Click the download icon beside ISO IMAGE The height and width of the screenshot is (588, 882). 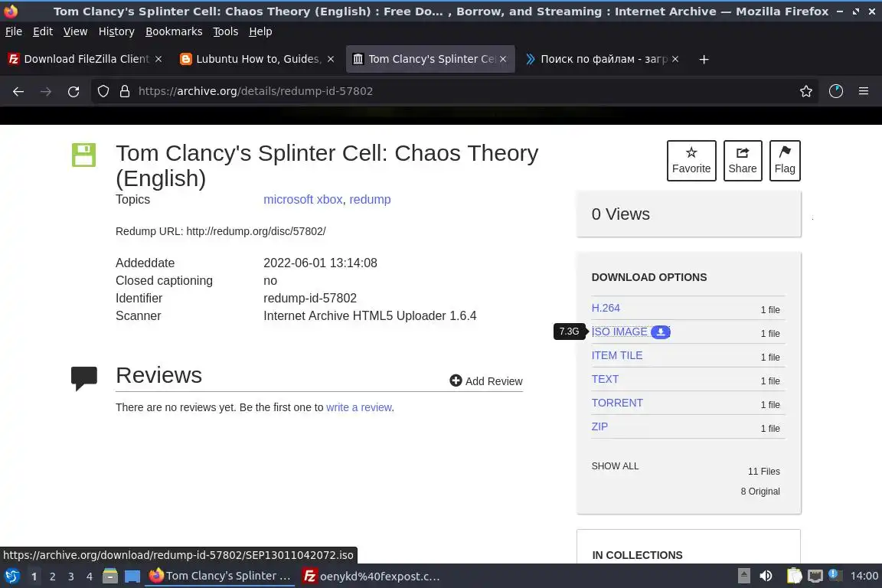coord(661,332)
